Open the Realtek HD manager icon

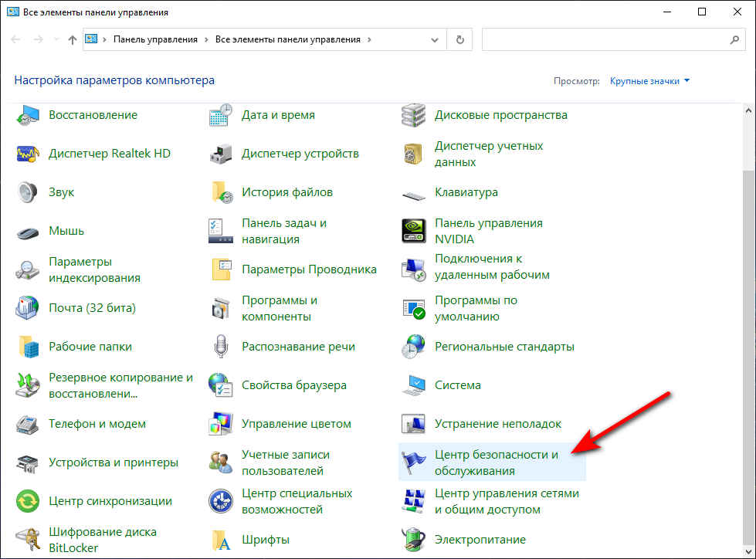(x=28, y=154)
